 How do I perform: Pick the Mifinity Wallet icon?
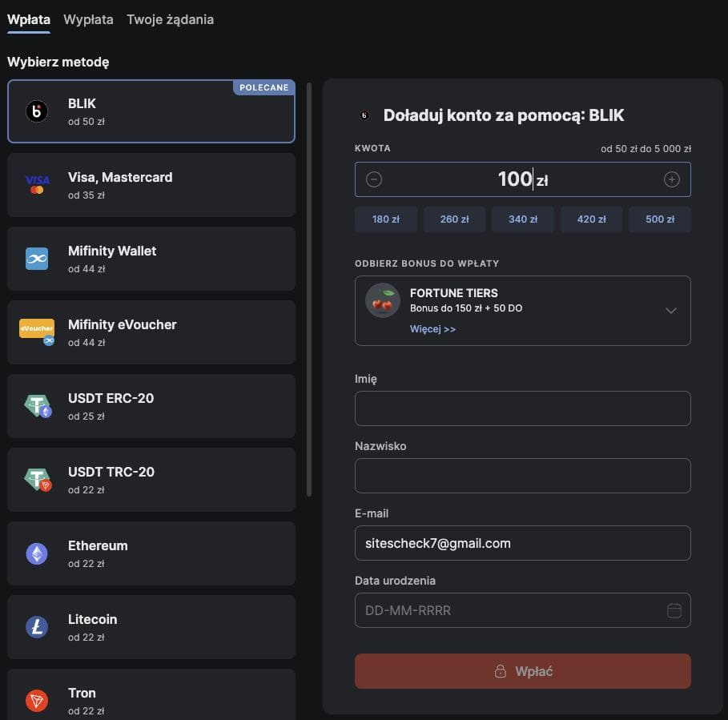(37, 259)
